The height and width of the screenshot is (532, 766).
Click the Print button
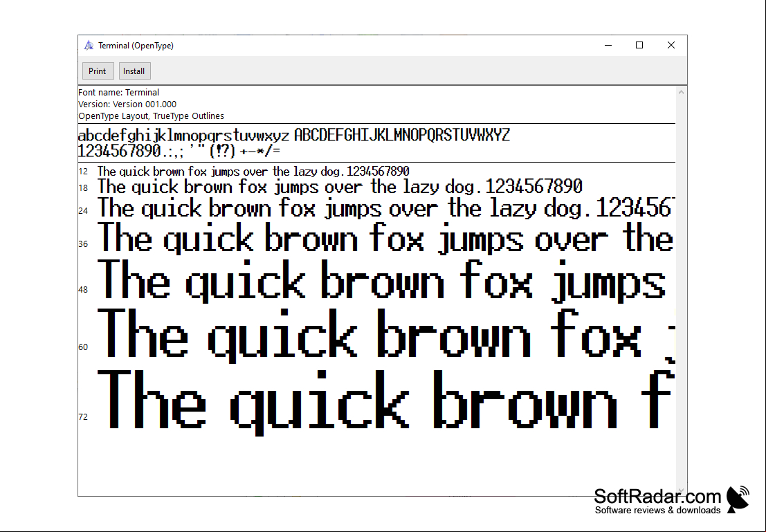(98, 71)
